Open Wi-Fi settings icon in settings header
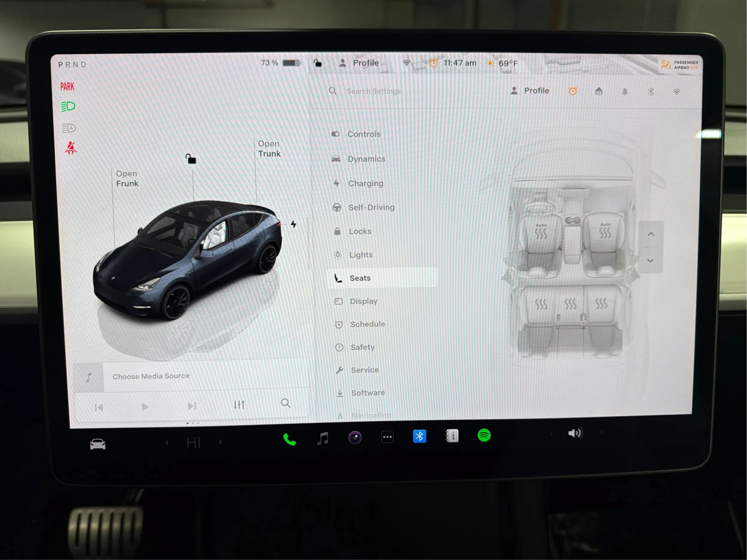The image size is (747, 560). pos(676,92)
